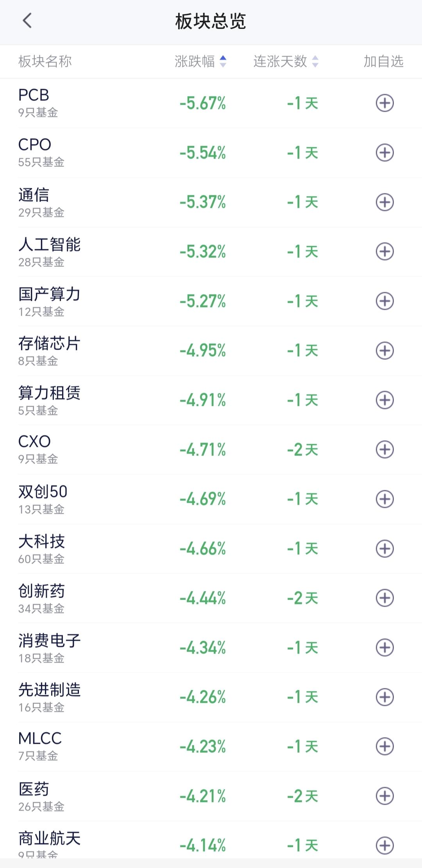422x868 pixels.
Task: Add 创新药 sector to watchlist
Action: click(x=384, y=598)
